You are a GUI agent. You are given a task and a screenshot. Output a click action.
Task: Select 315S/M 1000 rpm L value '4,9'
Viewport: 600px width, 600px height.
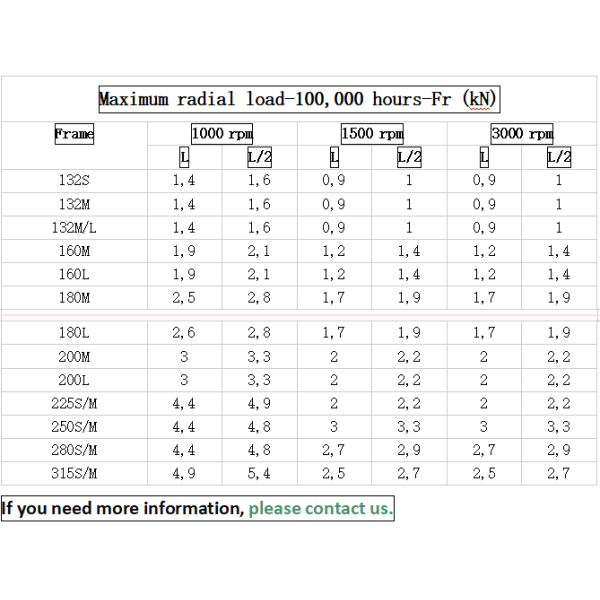[x=184, y=474]
